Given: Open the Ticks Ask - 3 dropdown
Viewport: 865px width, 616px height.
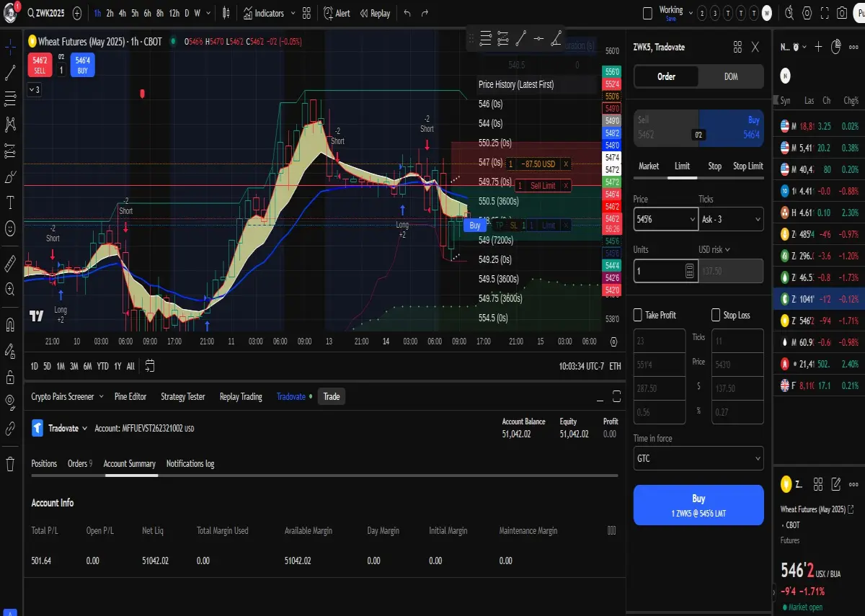Looking at the screenshot, I should tap(731, 219).
